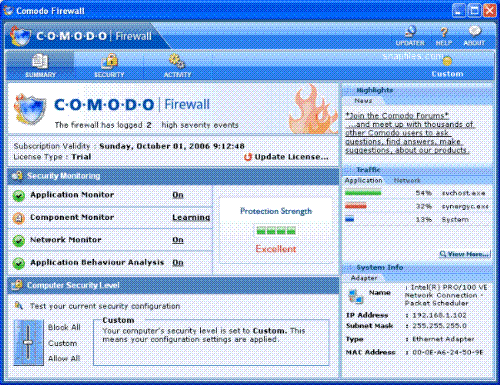Image resolution: width=500 pixels, height=385 pixels.
Task: Click Update License link
Action: point(291,157)
